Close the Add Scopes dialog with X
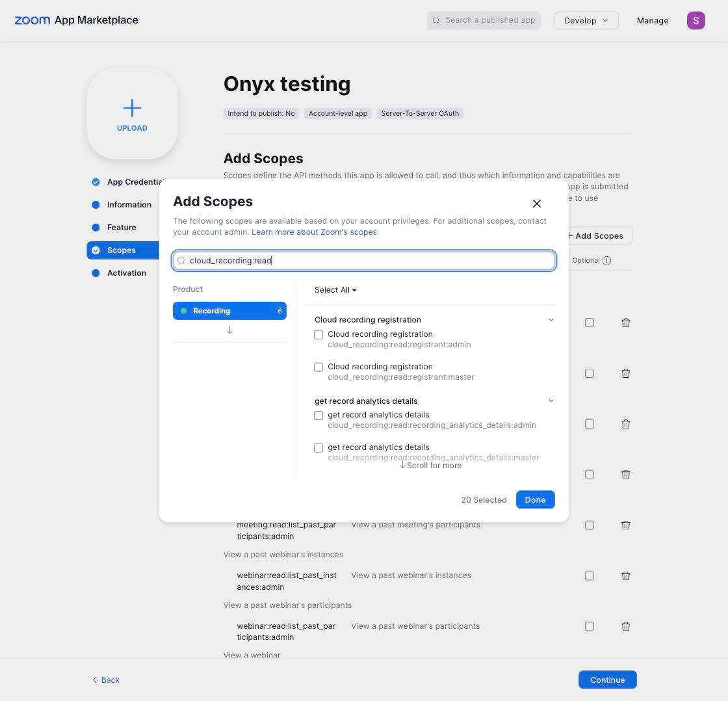The height and width of the screenshot is (701, 728). 537,204
